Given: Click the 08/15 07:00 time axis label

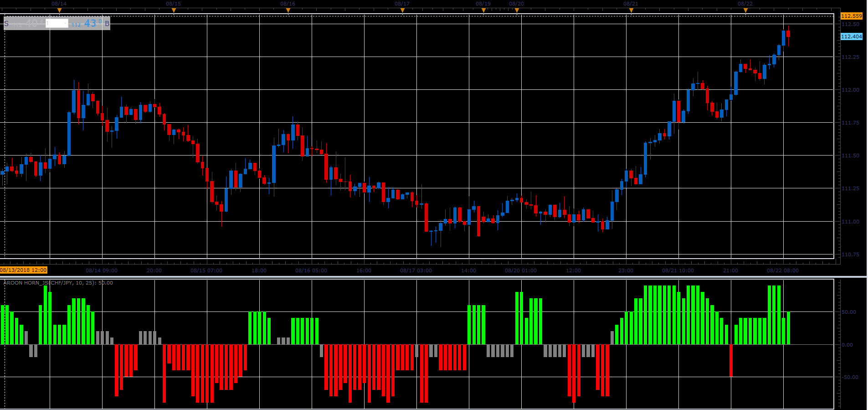Looking at the screenshot, I should point(206,270).
